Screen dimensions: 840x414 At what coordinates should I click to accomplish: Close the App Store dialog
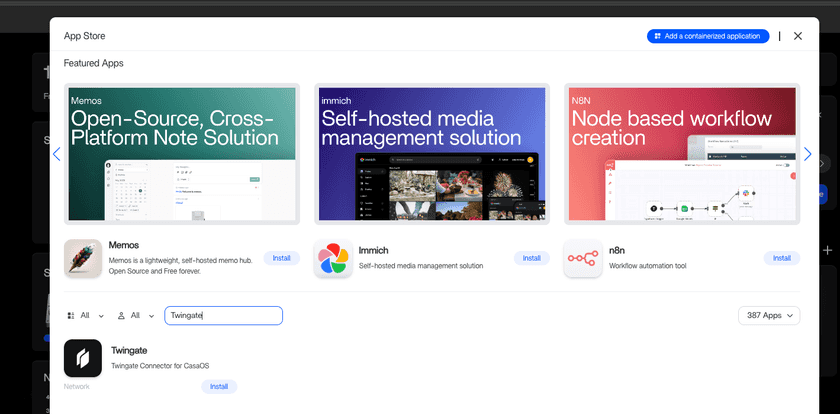click(x=798, y=36)
